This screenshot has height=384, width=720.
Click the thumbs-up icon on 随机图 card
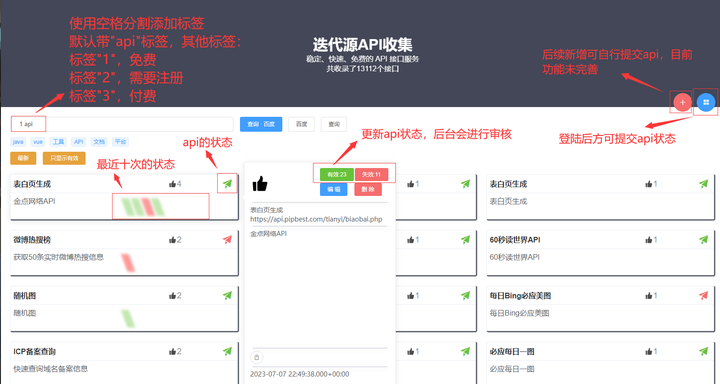click(172, 296)
